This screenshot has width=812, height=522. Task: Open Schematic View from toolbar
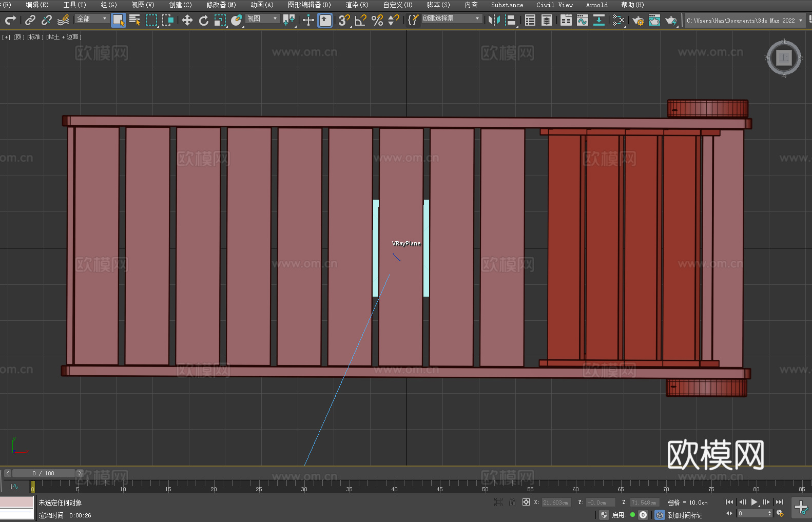(x=598, y=20)
